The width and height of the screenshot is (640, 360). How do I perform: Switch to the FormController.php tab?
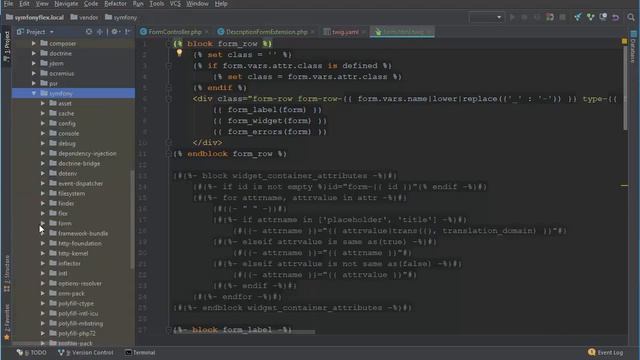click(x=174, y=31)
